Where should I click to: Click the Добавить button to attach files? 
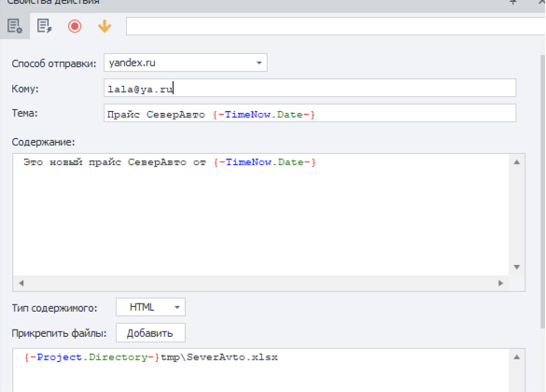click(x=150, y=333)
